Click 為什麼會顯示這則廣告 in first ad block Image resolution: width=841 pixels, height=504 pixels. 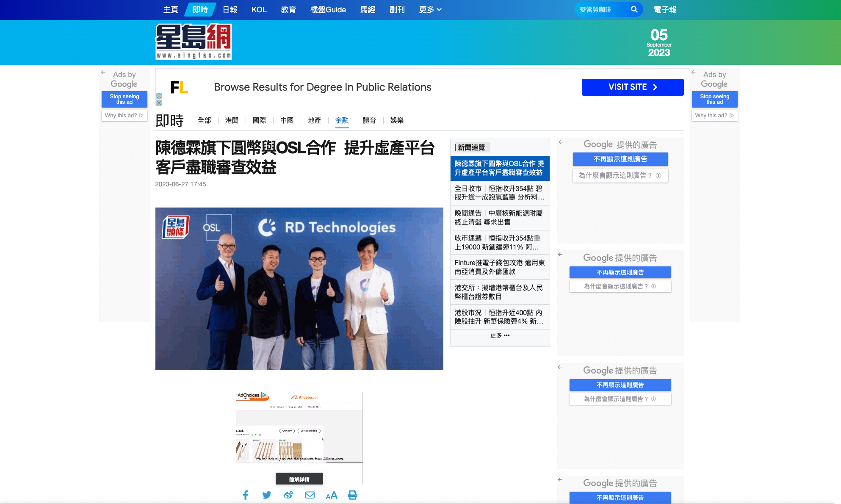pyautogui.click(x=620, y=176)
